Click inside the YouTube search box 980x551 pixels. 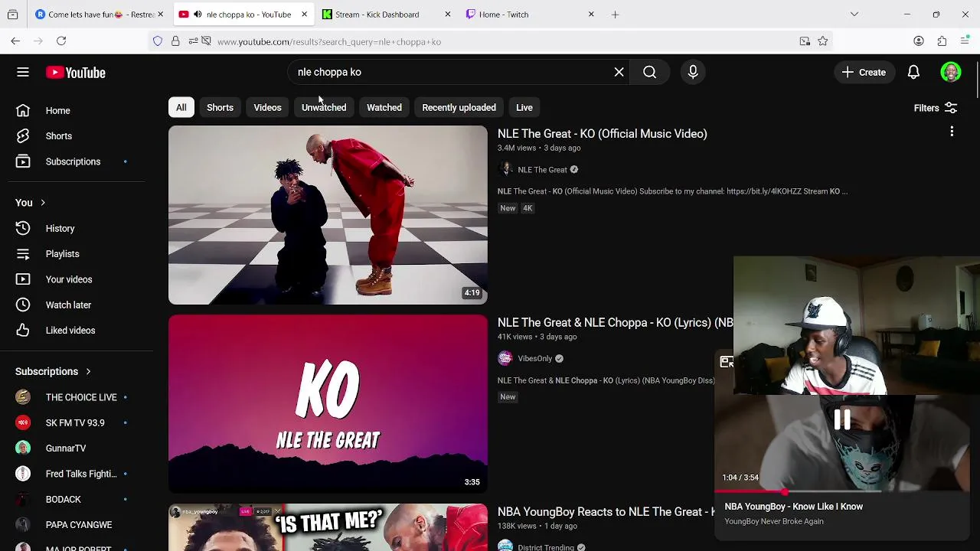452,72
